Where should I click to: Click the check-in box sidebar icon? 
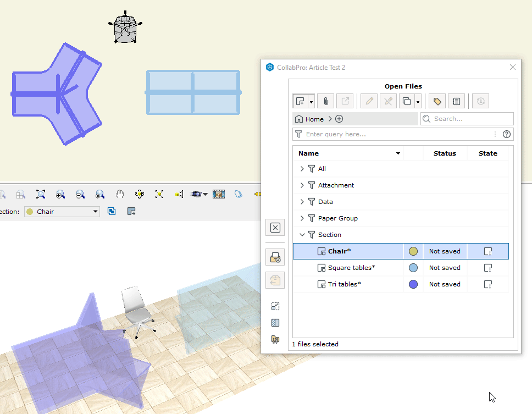click(275, 257)
